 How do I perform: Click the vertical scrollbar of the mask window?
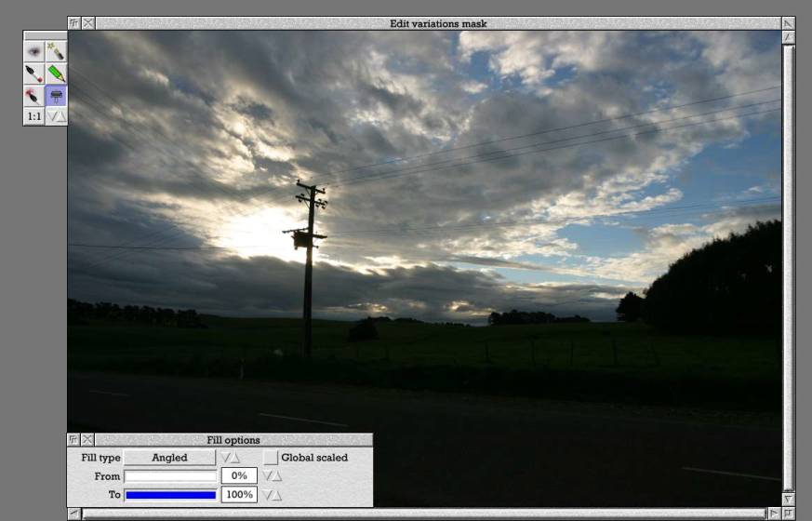pos(788,268)
